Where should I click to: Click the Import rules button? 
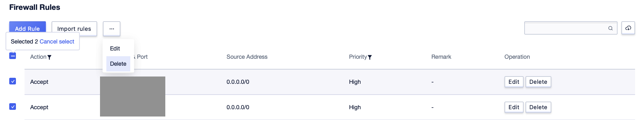74,29
